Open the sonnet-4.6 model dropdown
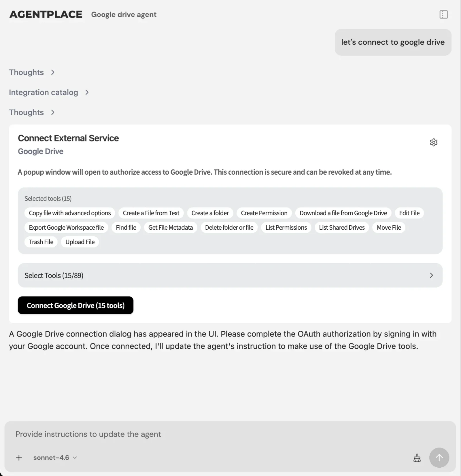The width and height of the screenshot is (461, 476). pos(55,458)
